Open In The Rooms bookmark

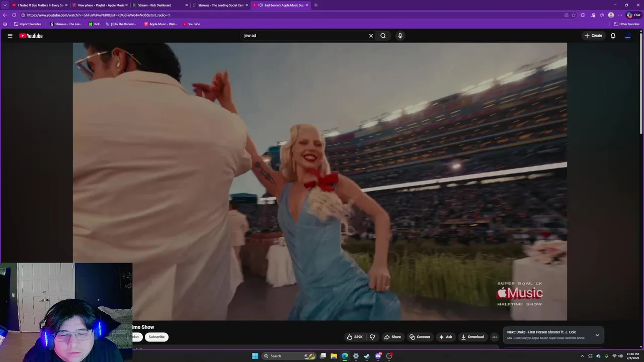pos(121,24)
